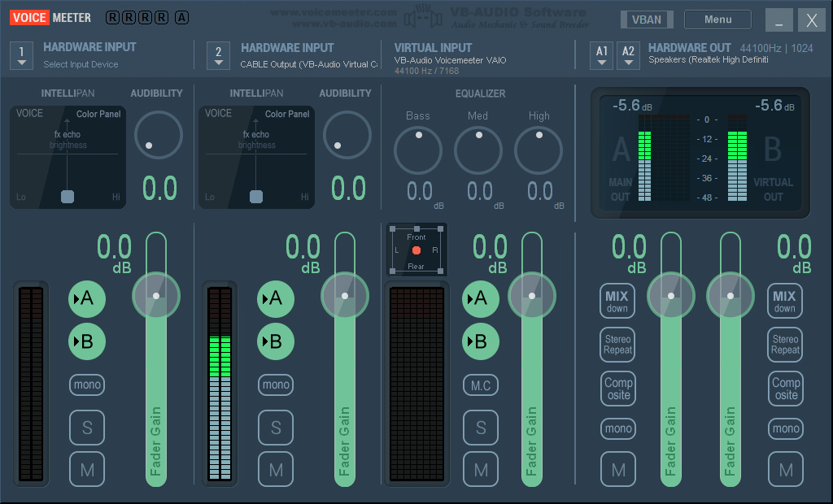Toggle bus A routing on Virtual Input
The image size is (833, 504).
click(481, 299)
